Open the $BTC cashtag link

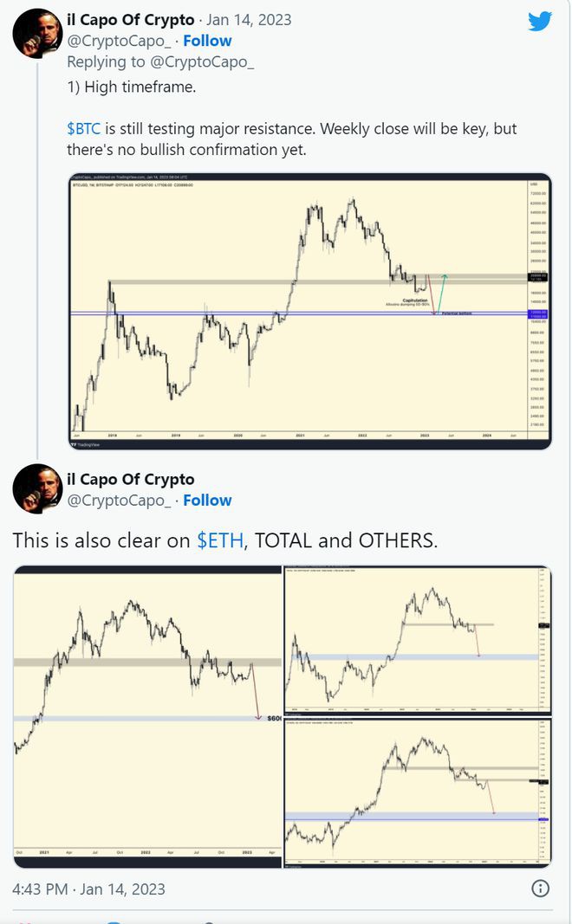click(84, 128)
